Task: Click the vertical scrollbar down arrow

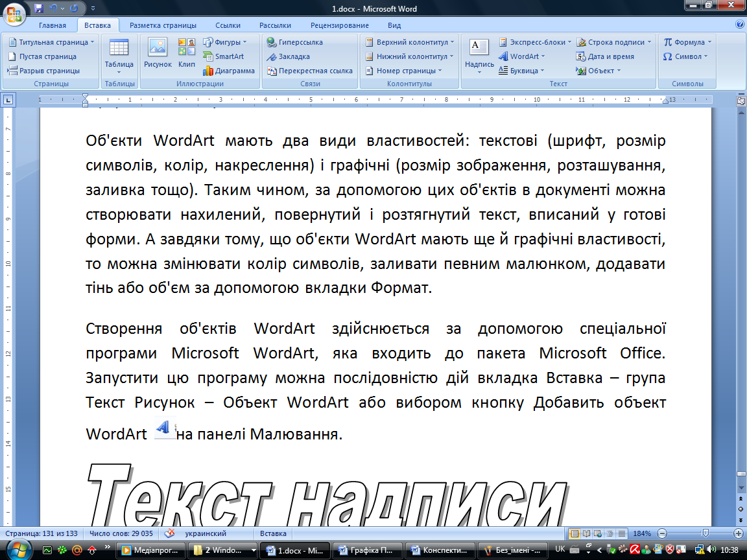Action: (741, 488)
